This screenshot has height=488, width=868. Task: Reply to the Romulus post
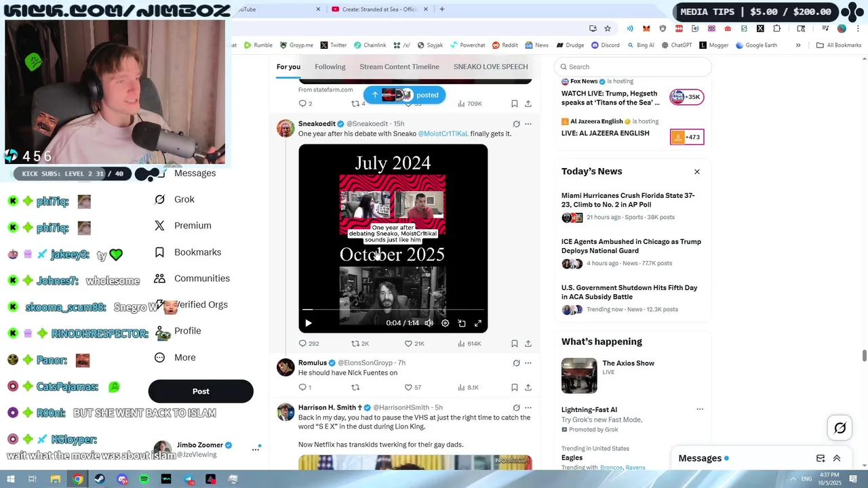click(x=305, y=388)
